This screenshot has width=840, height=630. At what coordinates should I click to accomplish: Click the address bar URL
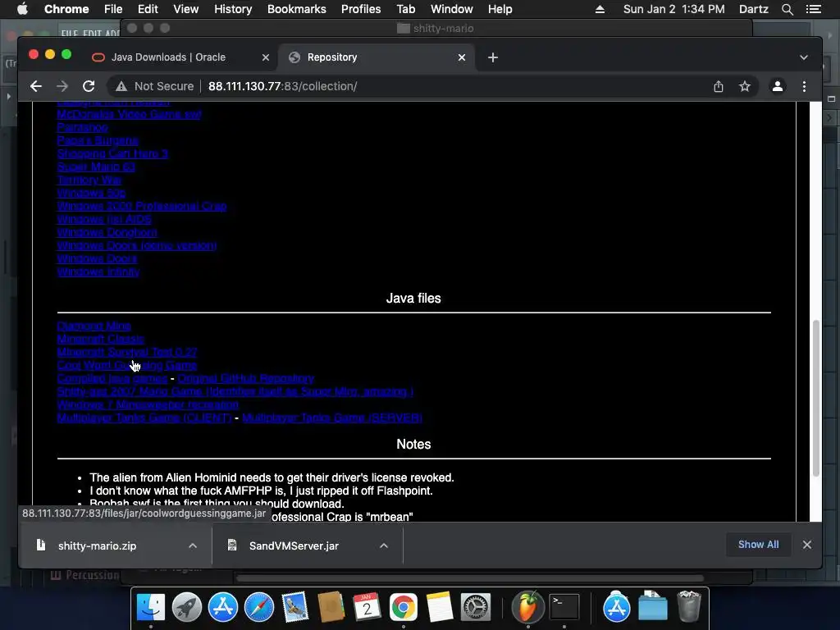pyautogui.click(x=282, y=86)
